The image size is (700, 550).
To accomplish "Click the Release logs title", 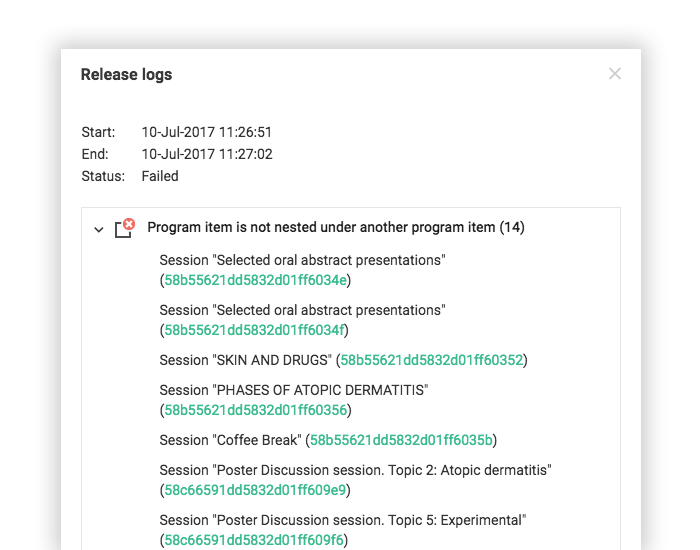I will (126, 75).
